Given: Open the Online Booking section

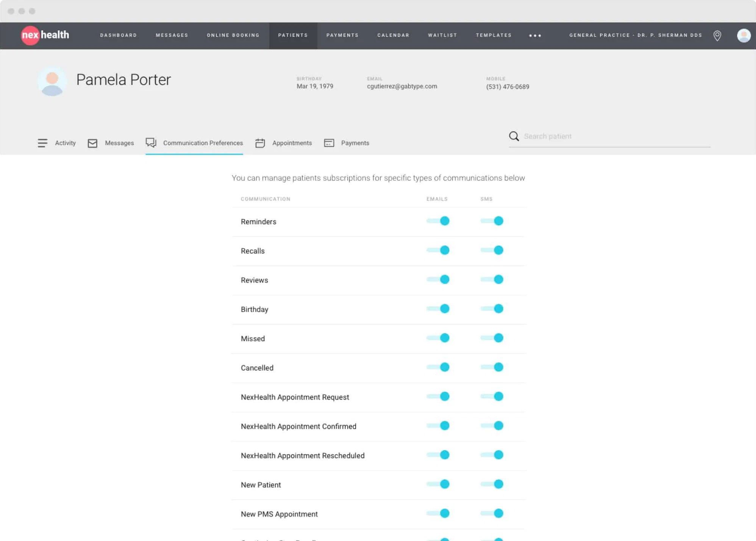Looking at the screenshot, I should pyautogui.click(x=233, y=35).
